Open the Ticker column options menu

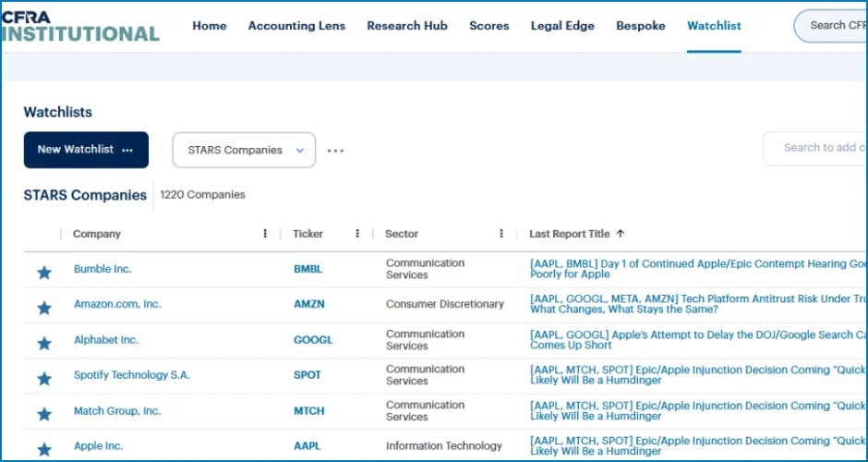(x=357, y=234)
